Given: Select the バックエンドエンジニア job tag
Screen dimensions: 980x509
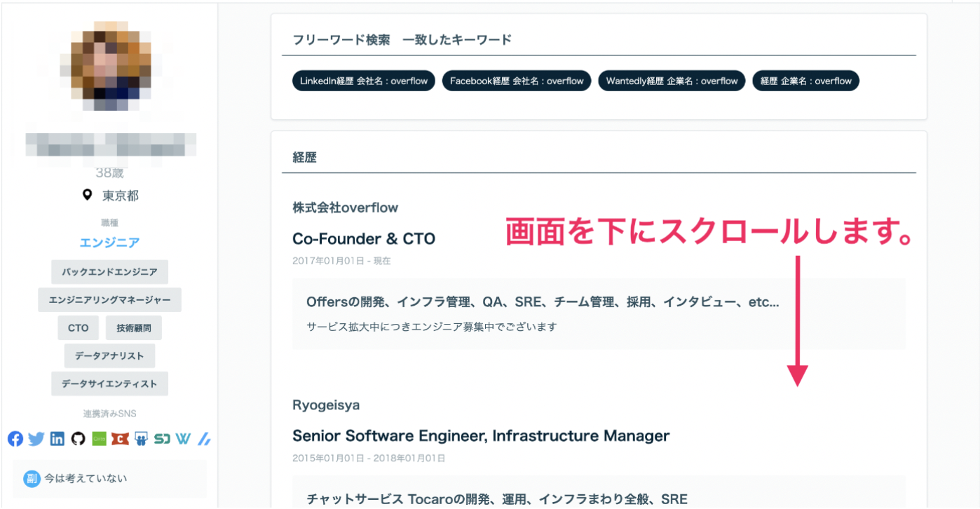Looking at the screenshot, I should click(x=109, y=272).
